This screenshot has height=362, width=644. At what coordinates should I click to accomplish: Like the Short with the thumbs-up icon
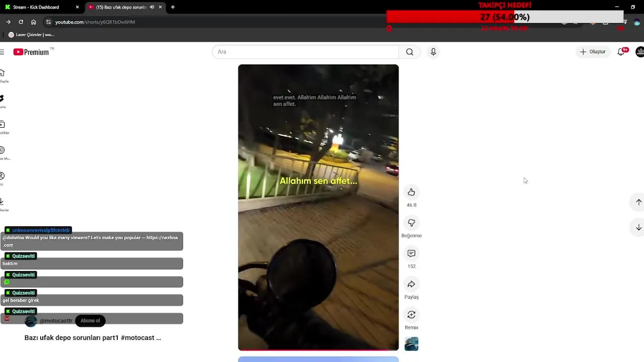click(411, 192)
